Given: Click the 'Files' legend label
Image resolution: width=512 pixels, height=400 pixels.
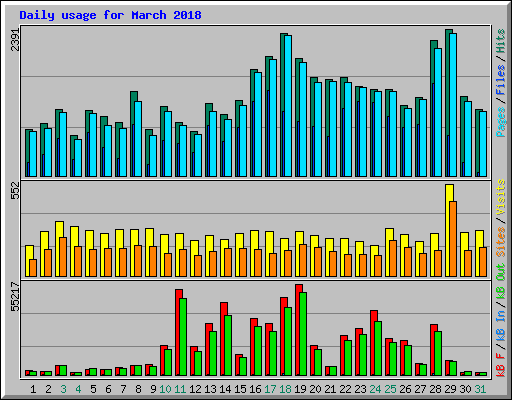Looking at the screenshot, I should click(501, 80).
